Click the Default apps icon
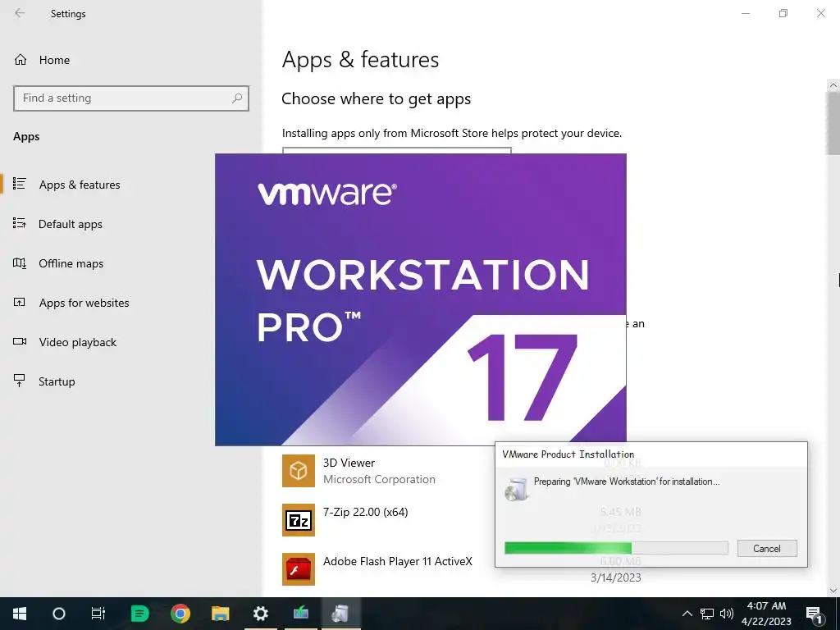 click(x=20, y=223)
